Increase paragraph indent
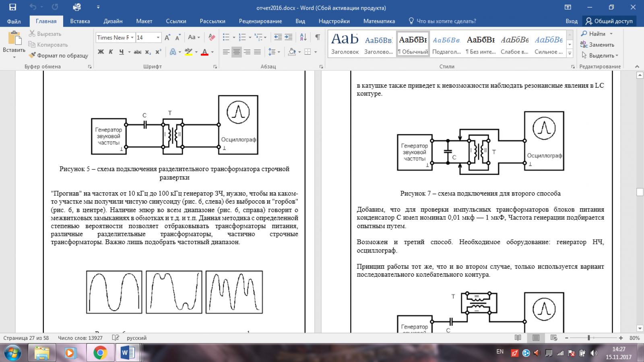 pos(289,37)
